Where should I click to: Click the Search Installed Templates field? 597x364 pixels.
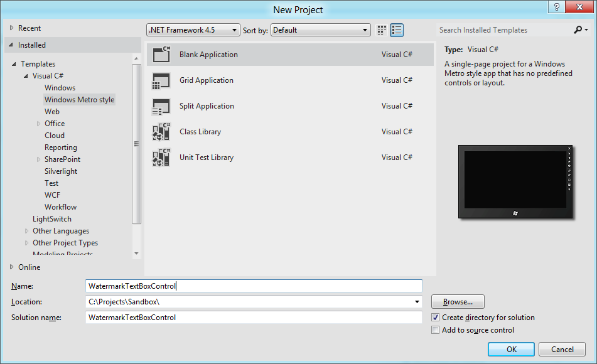pyautogui.click(x=504, y=30)
